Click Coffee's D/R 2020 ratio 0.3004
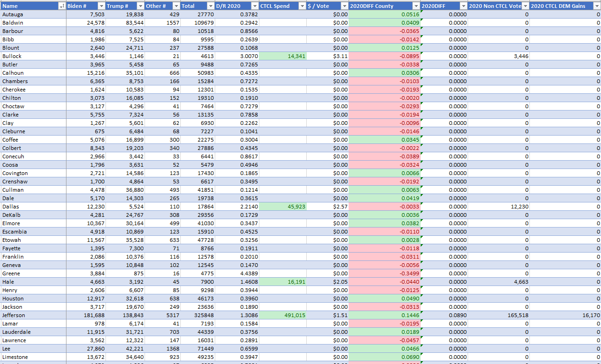 (x=237, y=140)
